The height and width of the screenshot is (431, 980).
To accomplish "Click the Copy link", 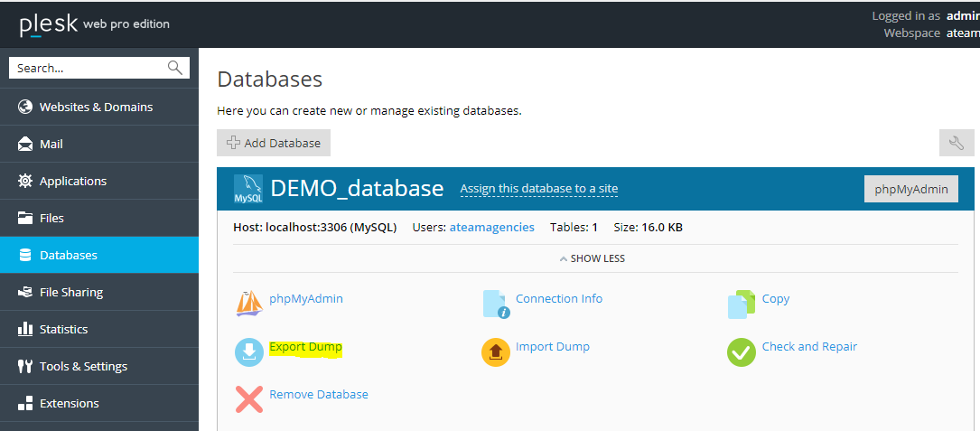I will [x=776, y=299].
